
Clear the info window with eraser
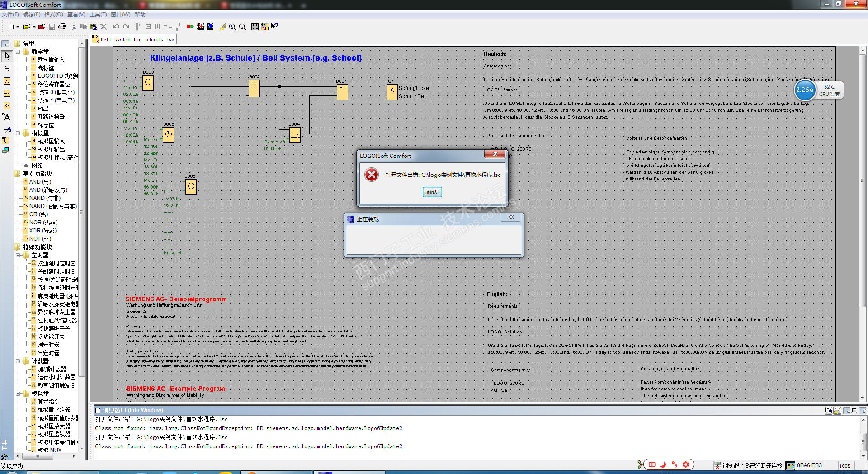pos(837,411)
